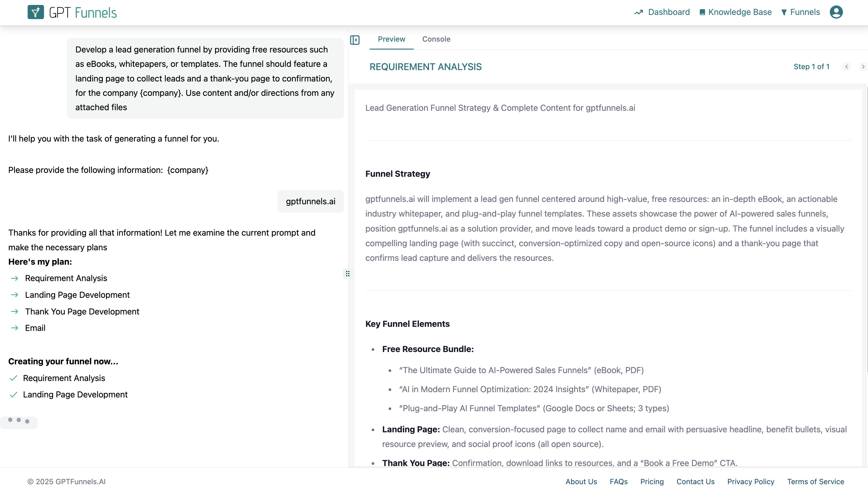868x493 pixels.
Task: Open Terms of Service link
Action: coord(816,482)
